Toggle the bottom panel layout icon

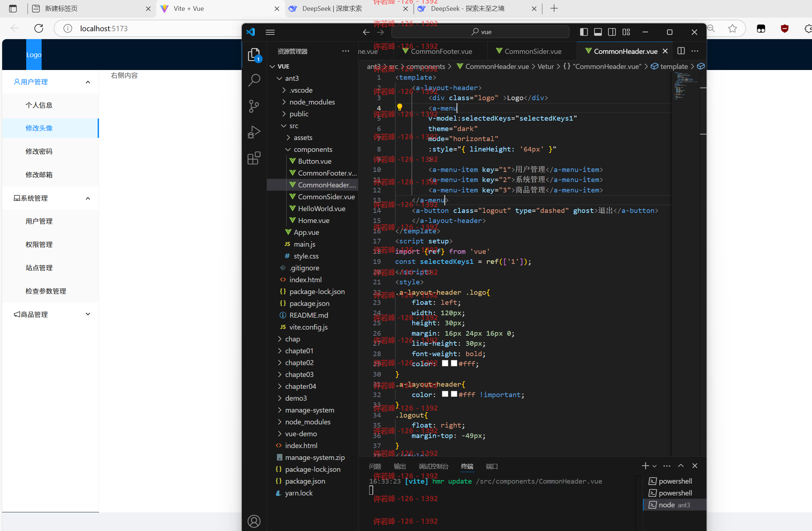click(x=598, y=32)
